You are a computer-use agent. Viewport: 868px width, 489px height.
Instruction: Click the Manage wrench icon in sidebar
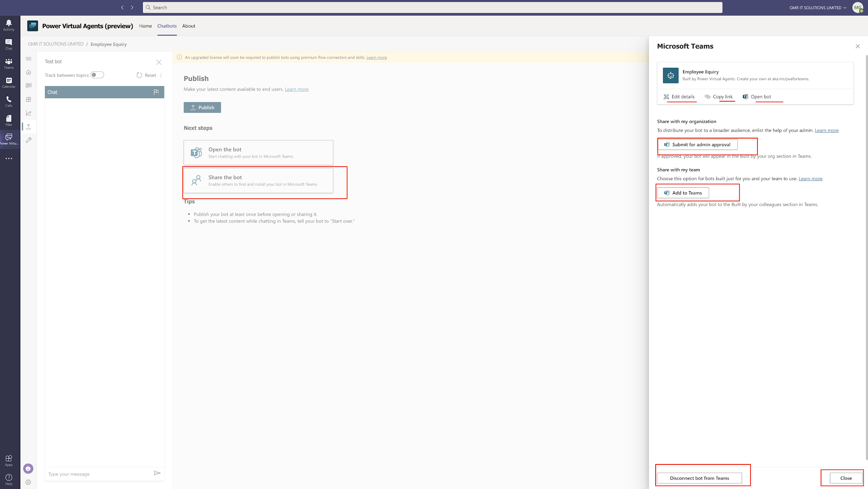[x=28, y=140]
